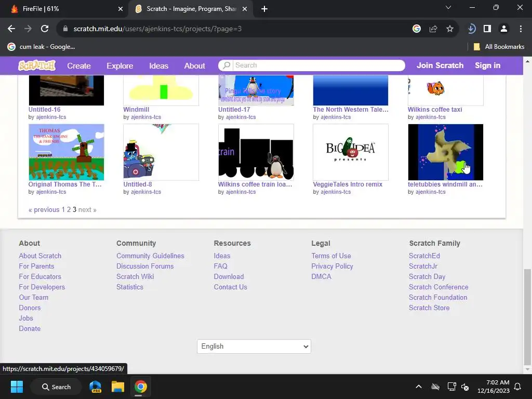Go to projects page 1

(x=63, y=210)
